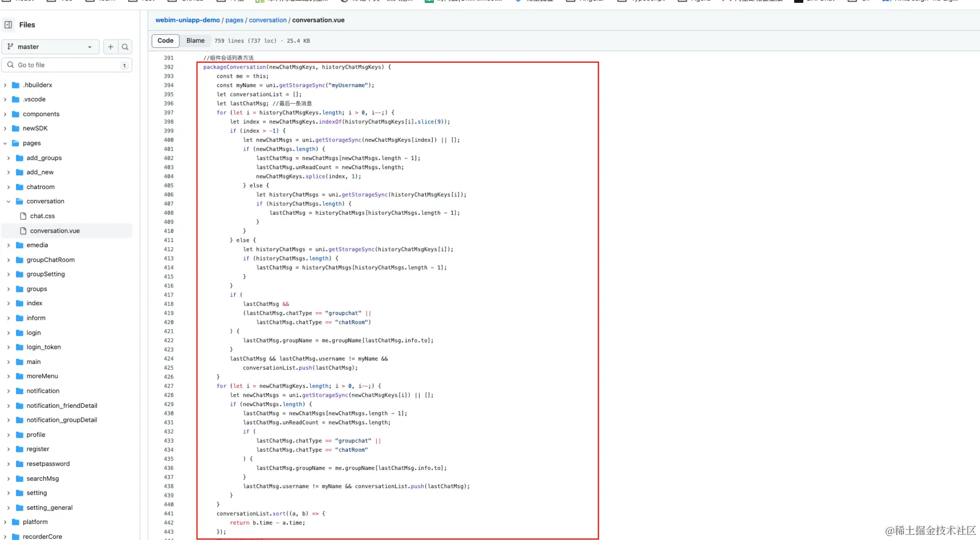Open the notification_friendDetail folder
Viewport: 980px width, 540px height.
(x=62, y=406)
